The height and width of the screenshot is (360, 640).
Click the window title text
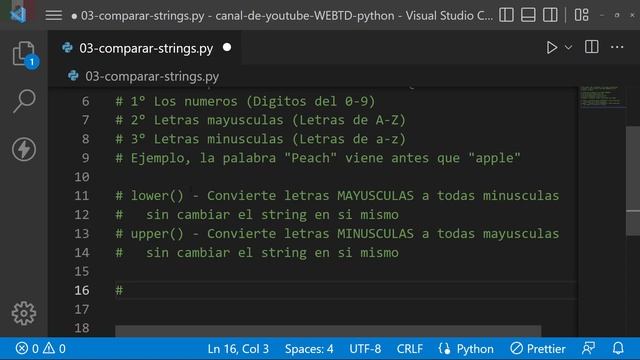pyautogui.click(x=287, y=16)
